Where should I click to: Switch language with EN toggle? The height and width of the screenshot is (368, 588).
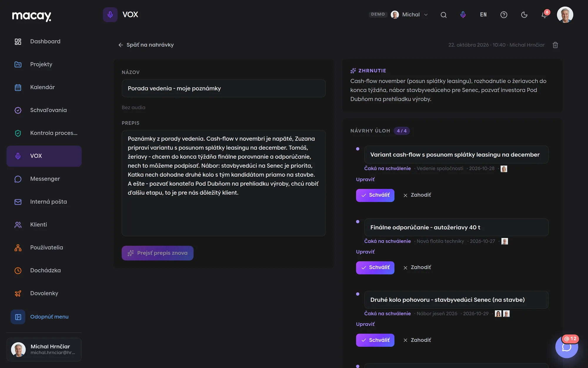[x=483, y=15]
